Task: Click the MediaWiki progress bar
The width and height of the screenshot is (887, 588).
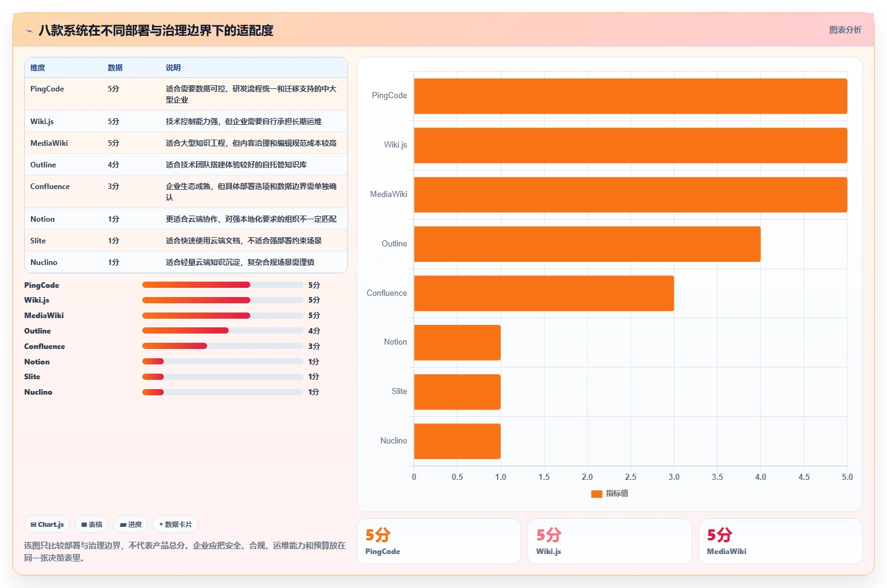Action: [x=223, y=316]
